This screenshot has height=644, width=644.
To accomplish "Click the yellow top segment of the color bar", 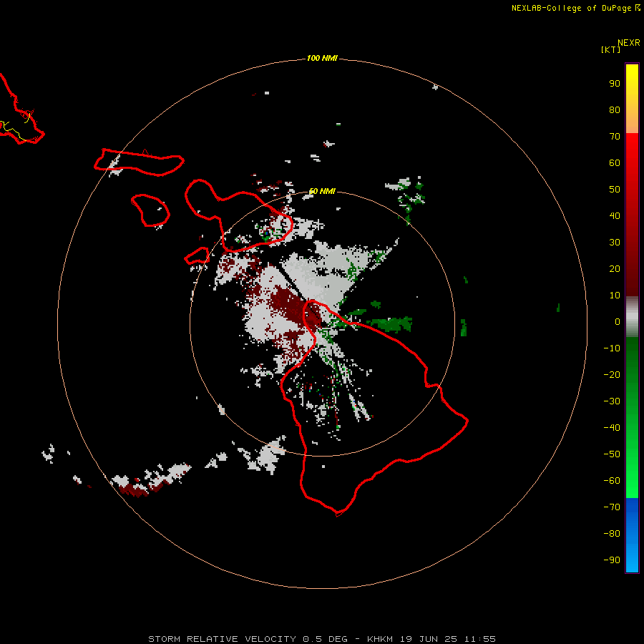I will [632, 99].
